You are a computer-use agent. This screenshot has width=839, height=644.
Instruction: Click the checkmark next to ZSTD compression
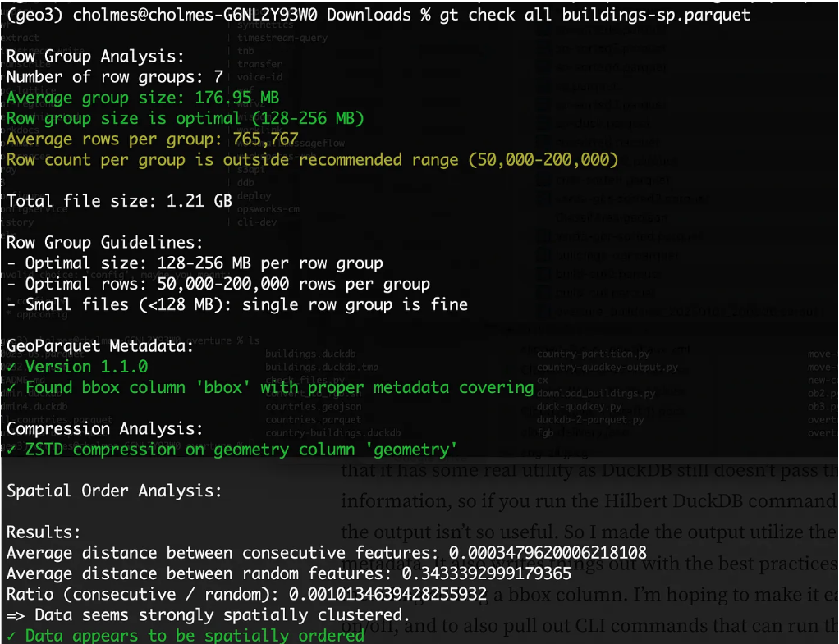click(x=11, y=450)
